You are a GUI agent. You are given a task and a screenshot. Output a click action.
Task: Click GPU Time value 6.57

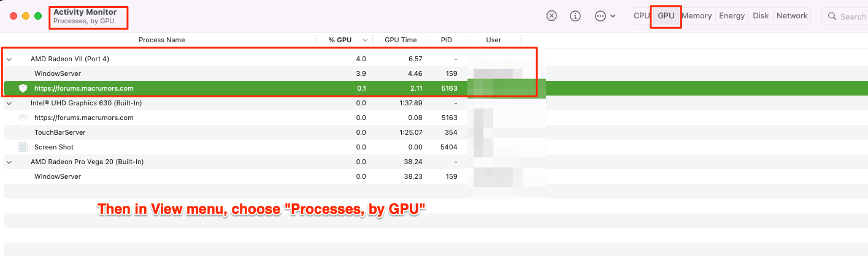click(x=415, y=59)
